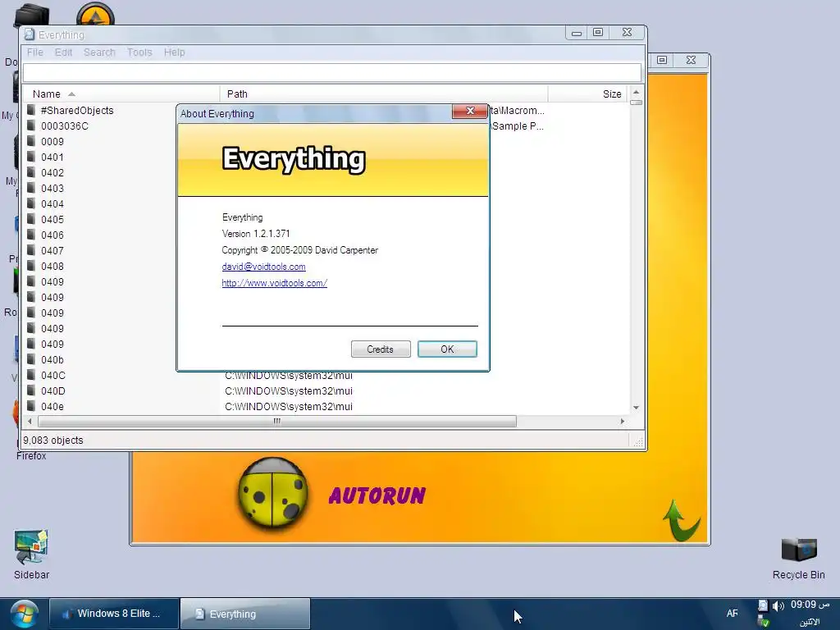Click the volume speaker tray icon
840x630 pixels.
click(778, 606)
